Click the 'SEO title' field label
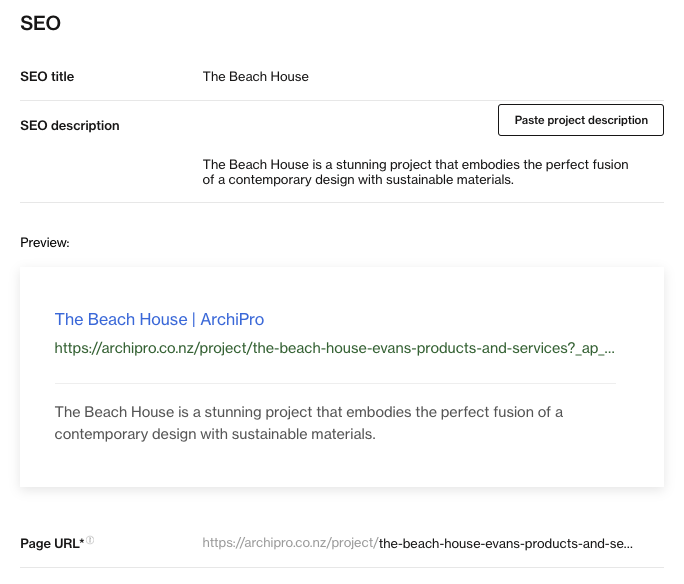 (47, 77)
